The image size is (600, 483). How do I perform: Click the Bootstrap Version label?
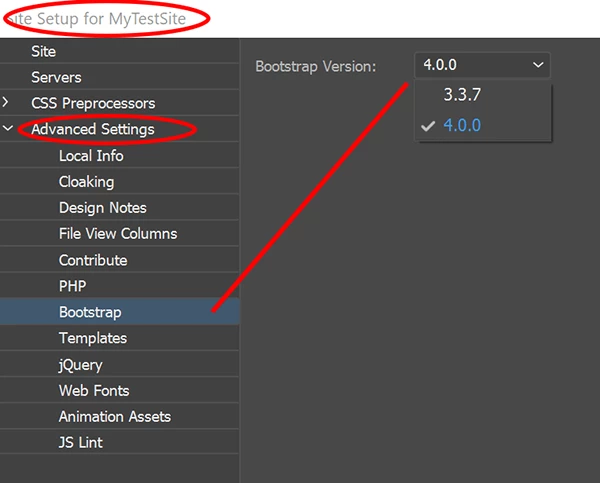tap(316, 67)
